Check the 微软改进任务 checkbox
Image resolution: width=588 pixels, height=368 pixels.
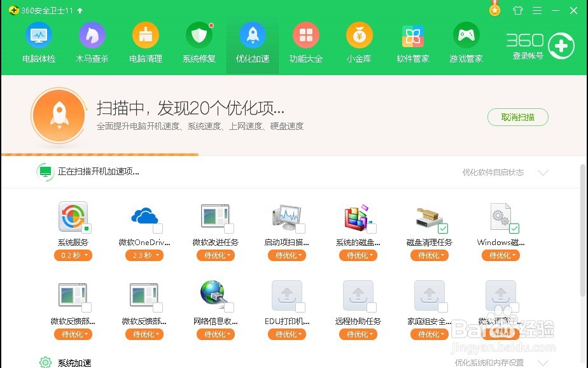pos(229,228)
